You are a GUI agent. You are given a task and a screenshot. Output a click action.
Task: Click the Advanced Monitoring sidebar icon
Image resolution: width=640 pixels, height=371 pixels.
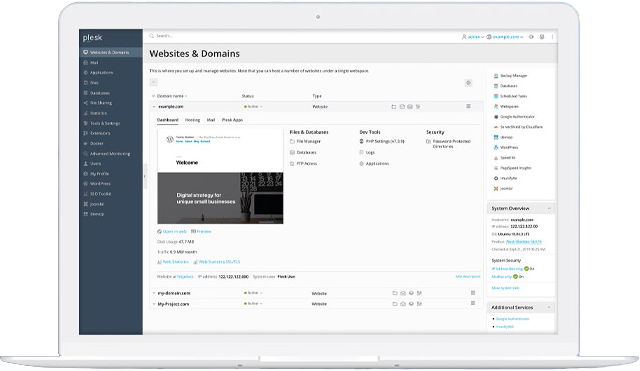pyautogui.click(x=86, y=153)
